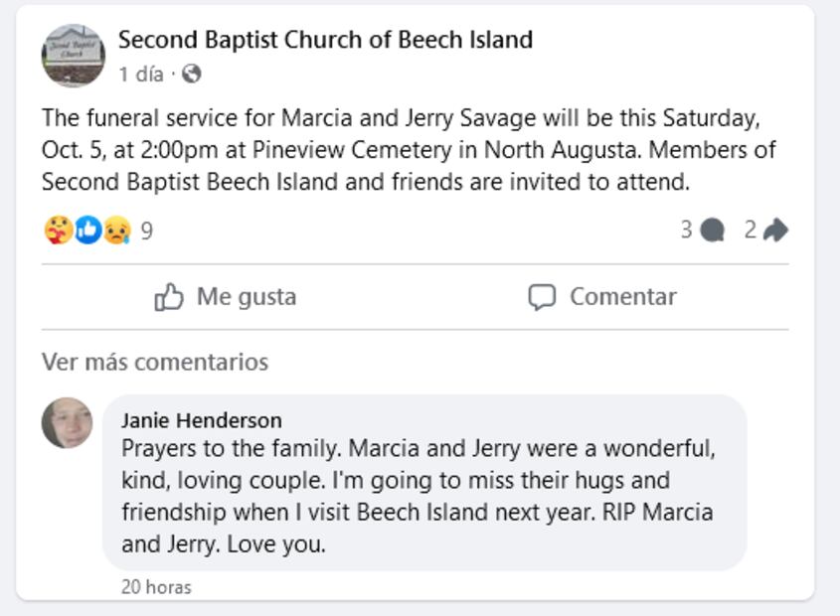Click the globe public-visibility icon
Viewport: 840px width, 616px height.
point(193,74)
